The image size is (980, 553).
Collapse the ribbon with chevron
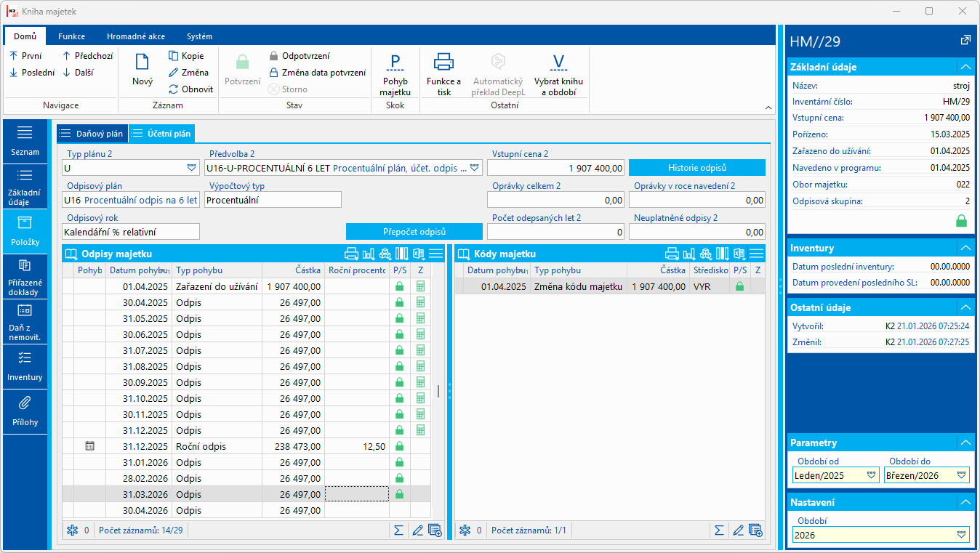(x=768, y=108)
